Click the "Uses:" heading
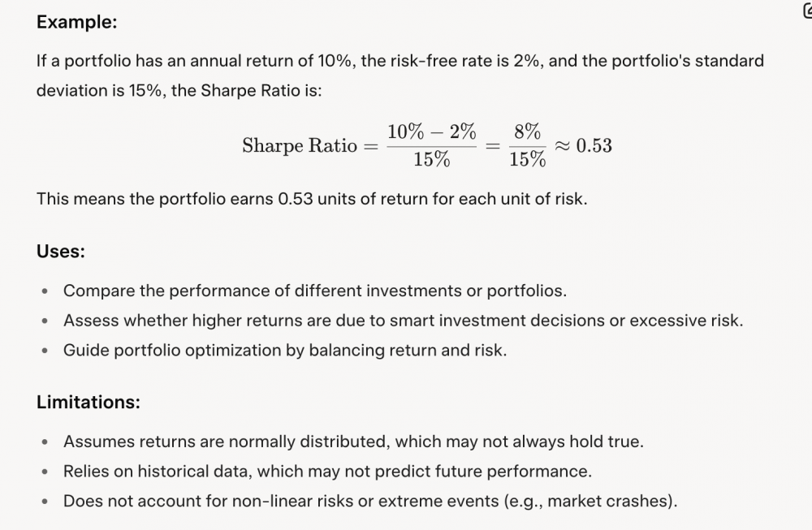Screen dimensions: 812x530 click(61, 252)
